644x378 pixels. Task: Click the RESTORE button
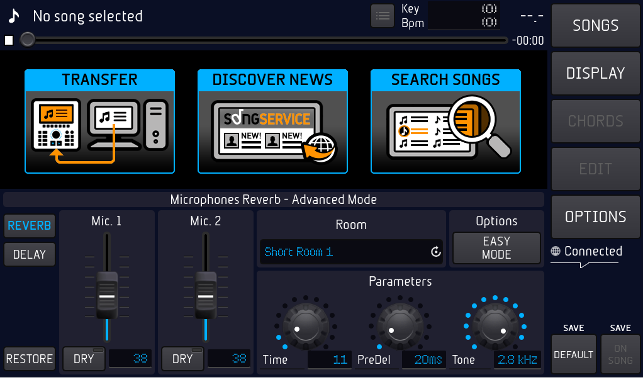point(29,359)
